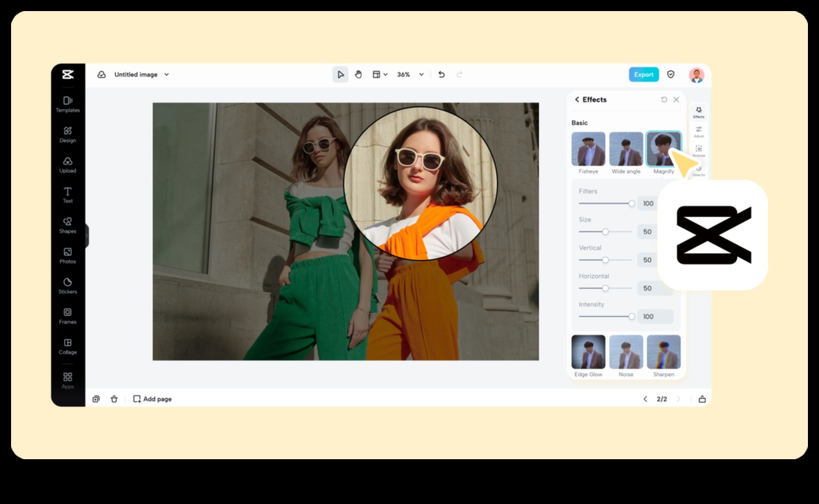Open the Collage panel
819x504 pixels.
(68, 346)
